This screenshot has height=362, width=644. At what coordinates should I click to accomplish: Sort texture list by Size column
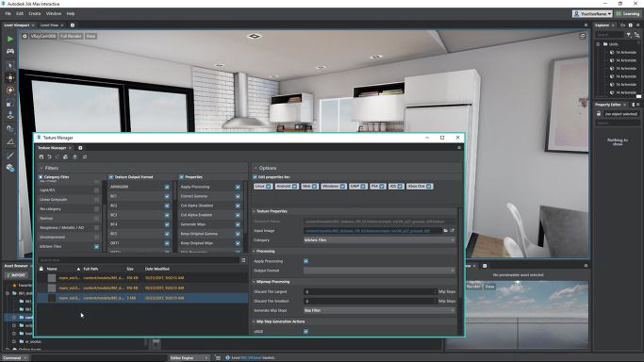130,269
